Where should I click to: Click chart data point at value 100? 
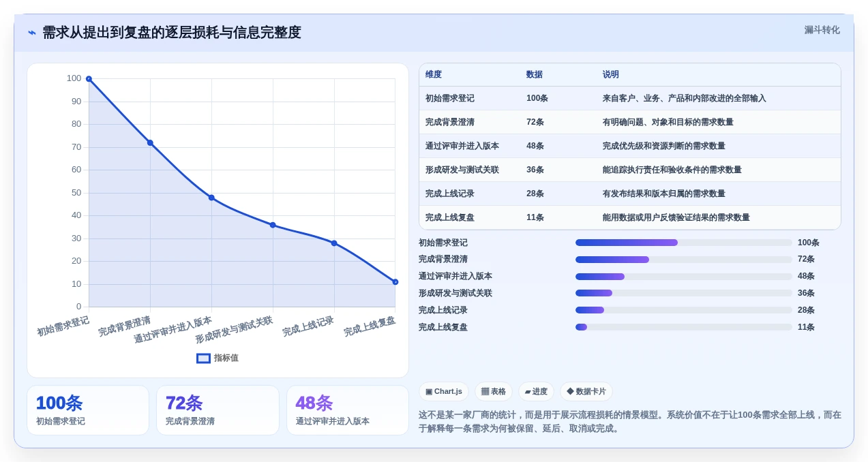(89, 79)
